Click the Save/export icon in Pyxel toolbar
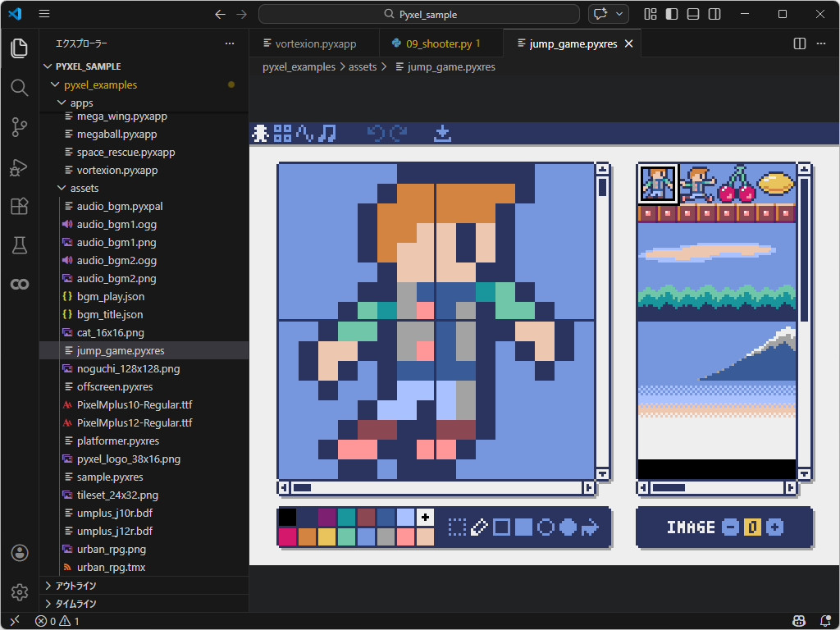The image size is (840, 630). (x=442, y=133)
